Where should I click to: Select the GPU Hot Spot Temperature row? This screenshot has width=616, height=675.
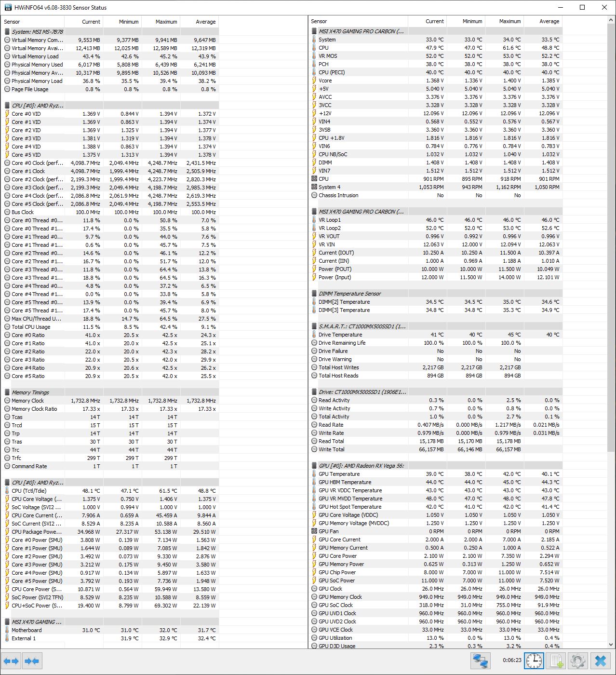436,507
